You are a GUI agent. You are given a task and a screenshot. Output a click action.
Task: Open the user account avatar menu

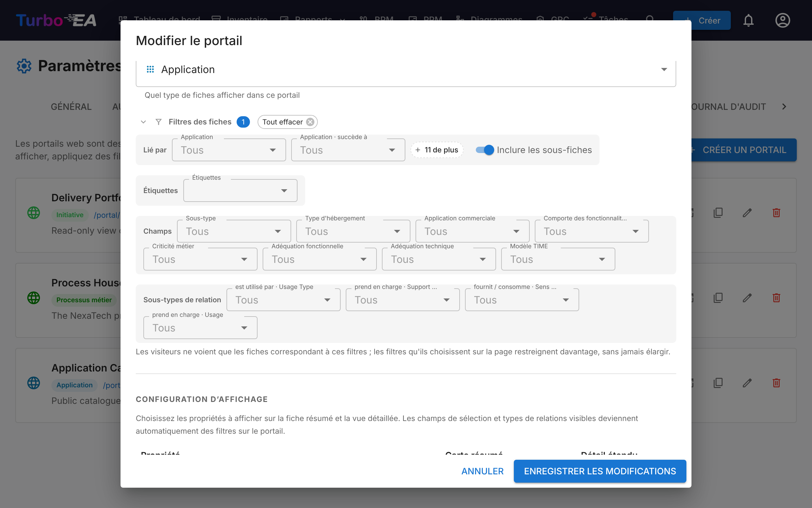pyautogui.click(x=783, y=21)
